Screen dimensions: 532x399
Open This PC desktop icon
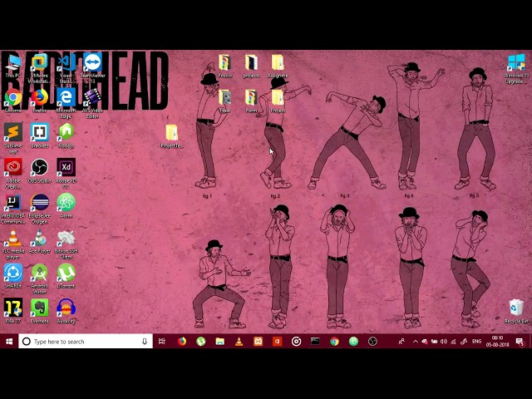click(x=13, y=66)
